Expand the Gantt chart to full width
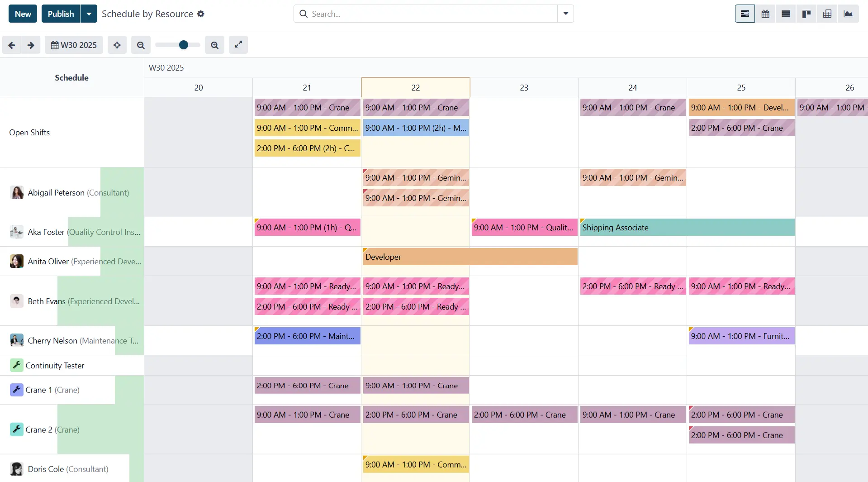 click(238, 45)
